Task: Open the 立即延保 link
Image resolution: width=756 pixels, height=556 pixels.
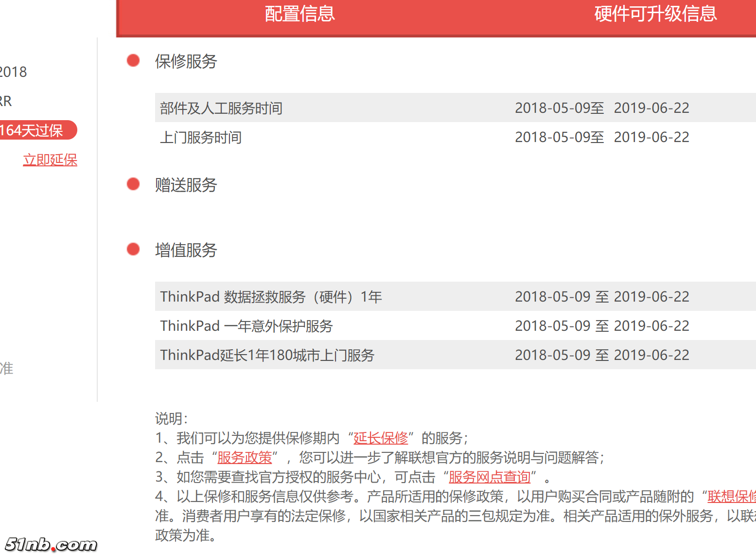Action: 50,160
